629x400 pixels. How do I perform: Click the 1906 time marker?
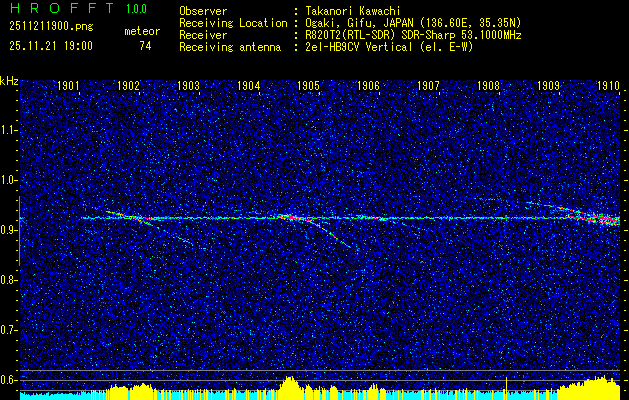pos(368,85)
